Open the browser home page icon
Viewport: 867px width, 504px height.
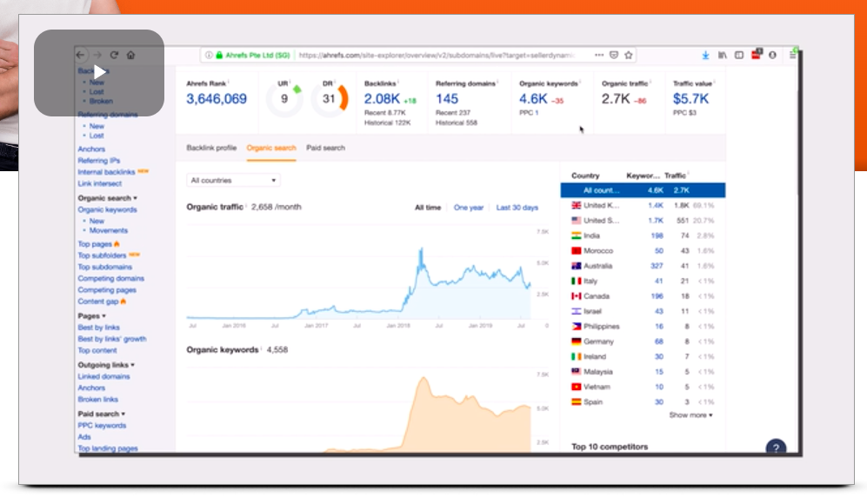(130, 55)
